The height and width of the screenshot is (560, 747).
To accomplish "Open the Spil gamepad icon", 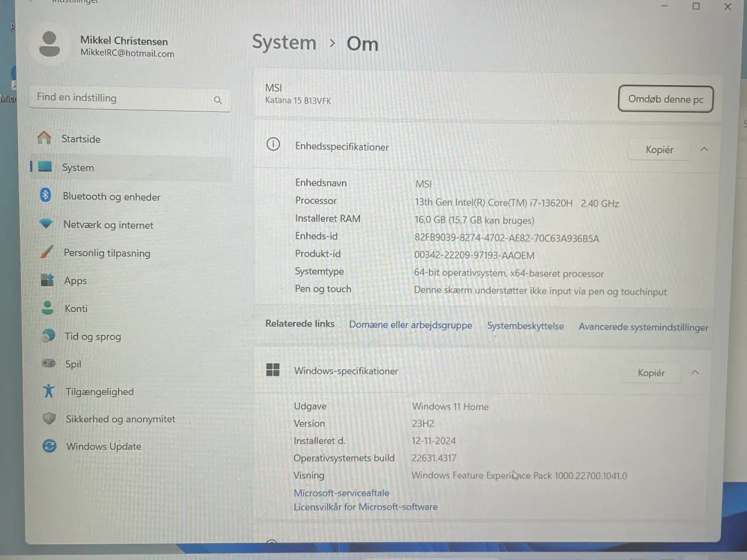I will (x=48, y=363).
